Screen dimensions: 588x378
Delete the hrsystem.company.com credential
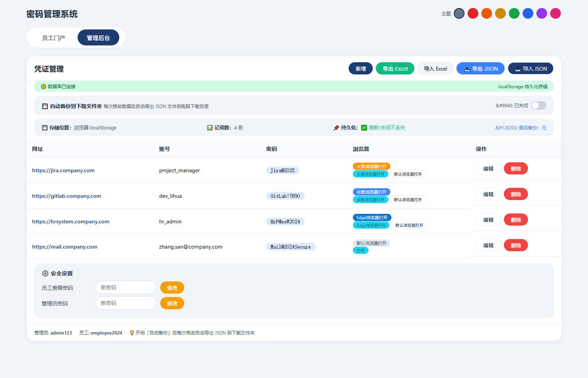[x=516, y=220]
